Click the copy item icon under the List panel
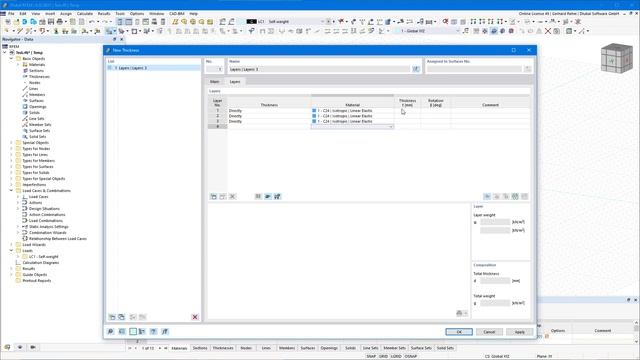 pos(122,317)
